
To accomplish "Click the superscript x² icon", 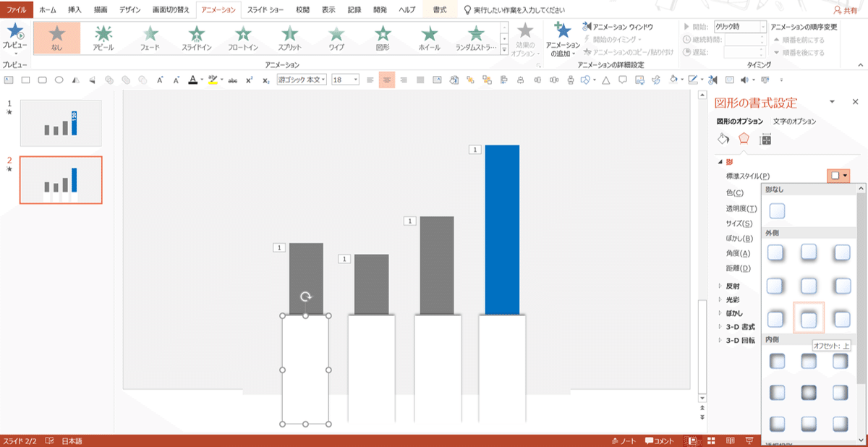I will [x=250, y=80].
